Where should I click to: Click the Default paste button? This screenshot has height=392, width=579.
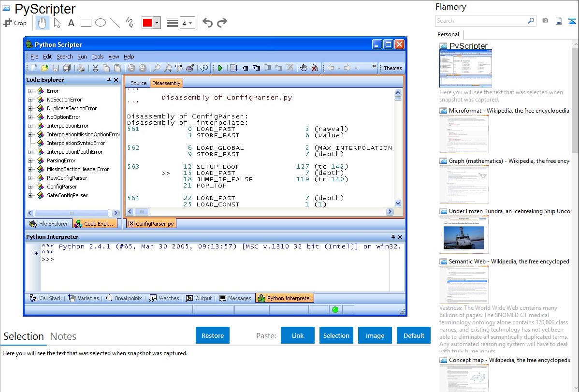414,335
